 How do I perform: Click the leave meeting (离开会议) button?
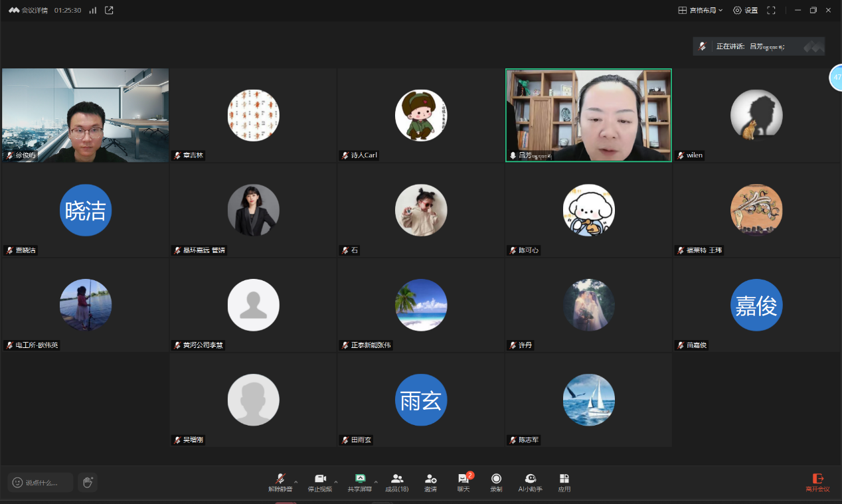(817, 482)
